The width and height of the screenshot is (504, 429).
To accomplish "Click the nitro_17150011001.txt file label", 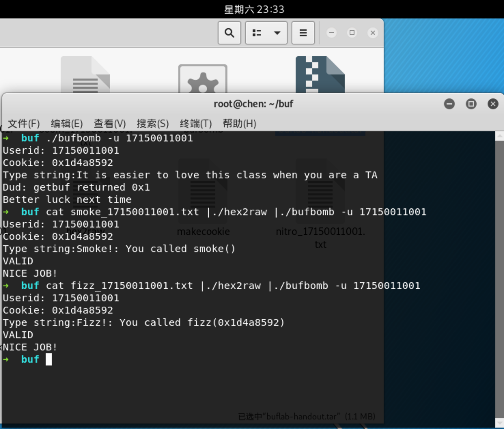I will tap(320, 238).
